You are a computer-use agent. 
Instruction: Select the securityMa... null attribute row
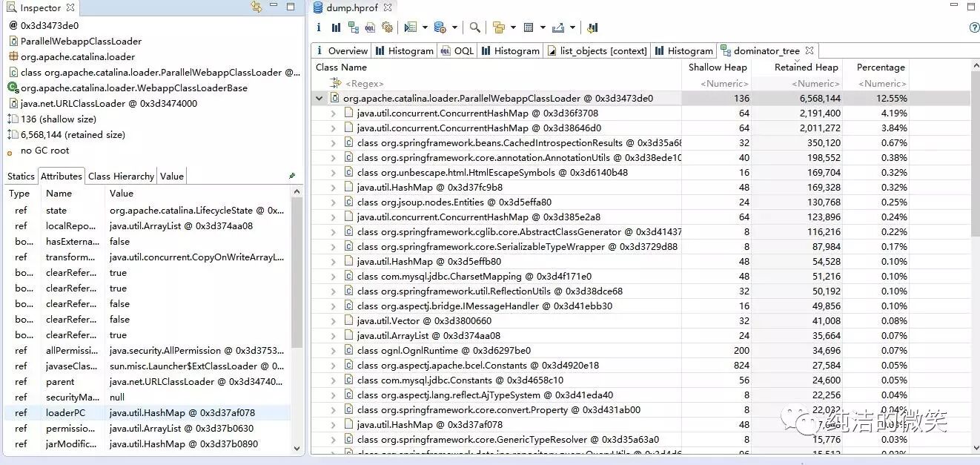pos(147,397)
